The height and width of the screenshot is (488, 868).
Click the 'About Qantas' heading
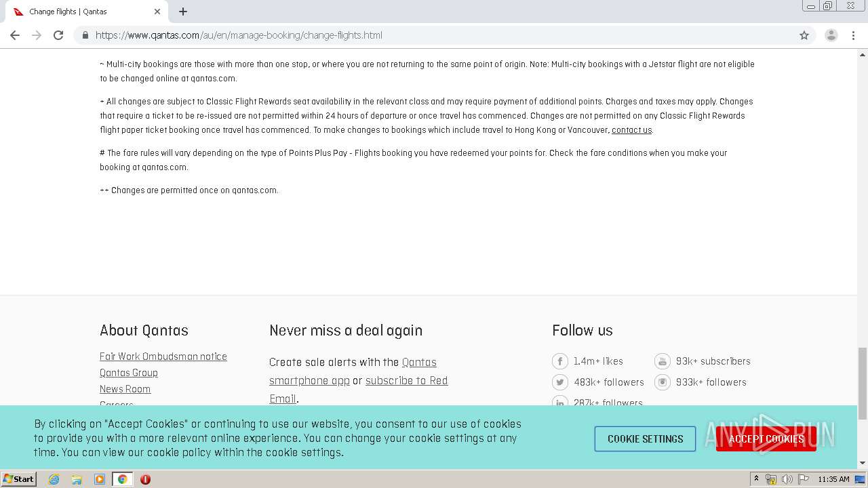144,331
